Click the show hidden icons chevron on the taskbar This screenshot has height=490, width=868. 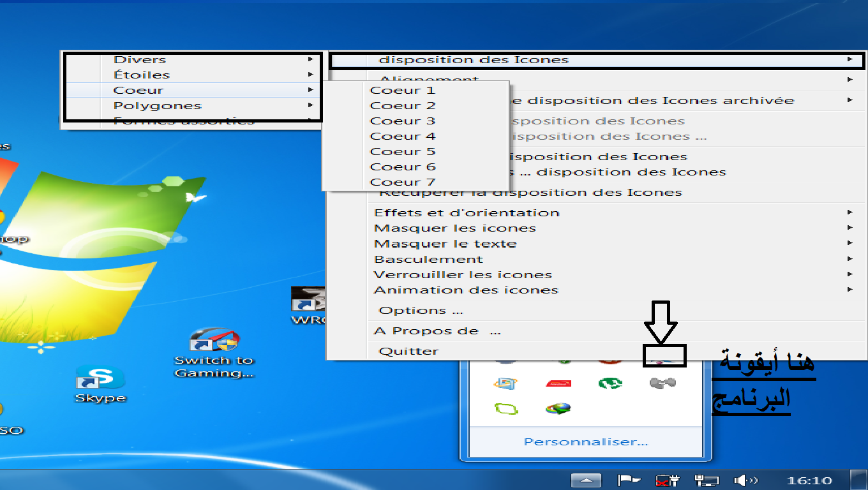click(x=585, y=479)
